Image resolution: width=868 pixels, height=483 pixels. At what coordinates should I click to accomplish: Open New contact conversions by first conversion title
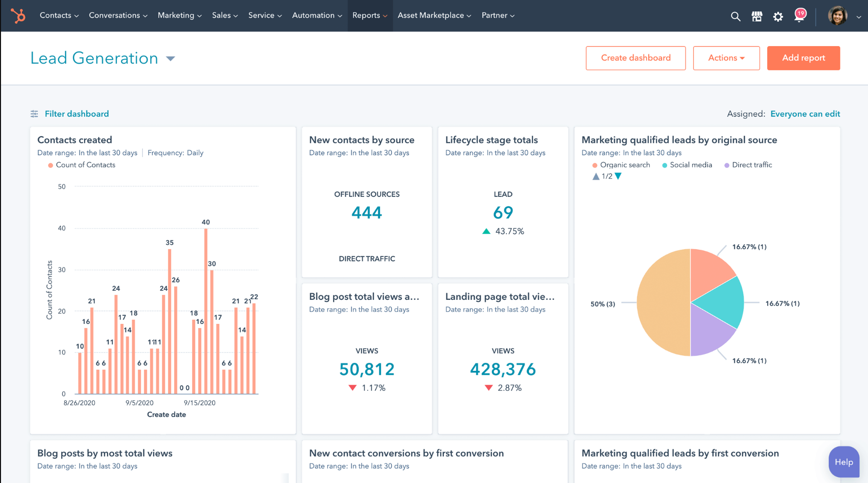pyautogui.click(x=406, y=453)
